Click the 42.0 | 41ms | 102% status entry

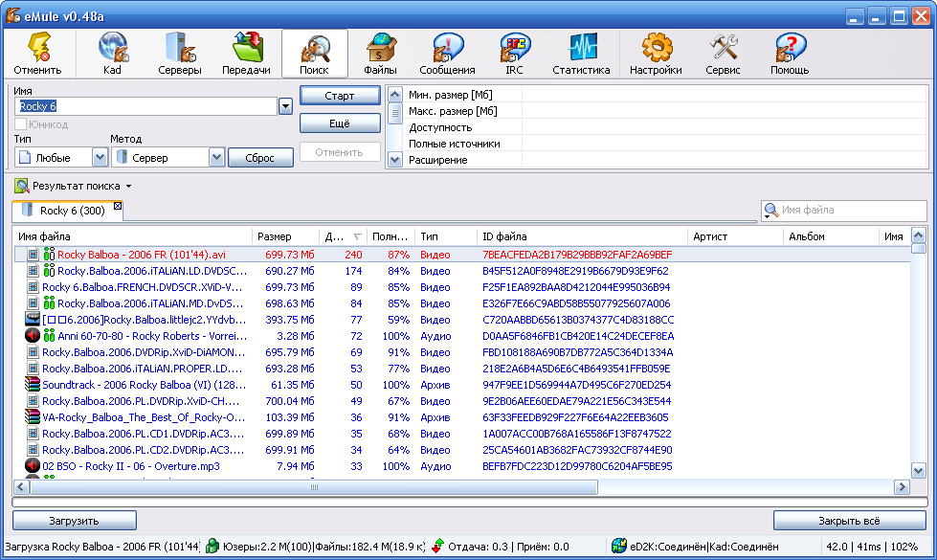pyautogui.click(x=872, y=547)
